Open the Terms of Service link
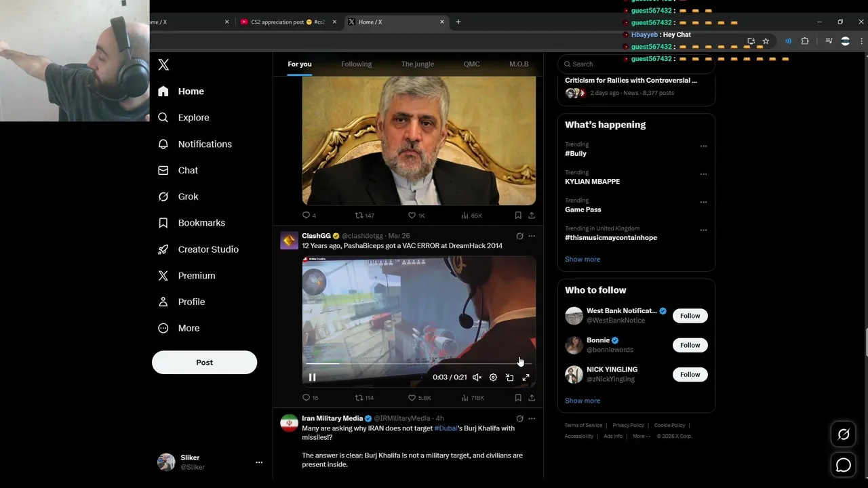 583,426
